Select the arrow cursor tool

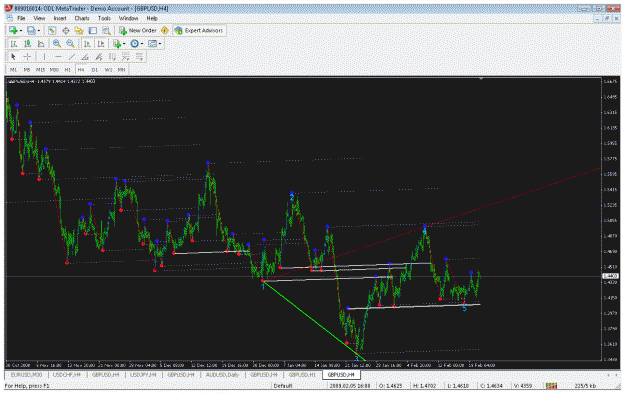click(x=13, y=57)
